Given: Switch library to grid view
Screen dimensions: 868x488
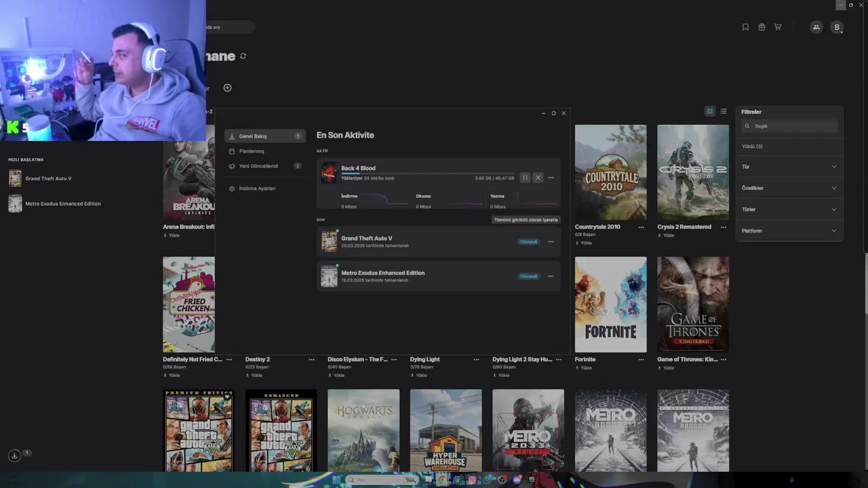Looking at the screenshot, I should 710,111.
